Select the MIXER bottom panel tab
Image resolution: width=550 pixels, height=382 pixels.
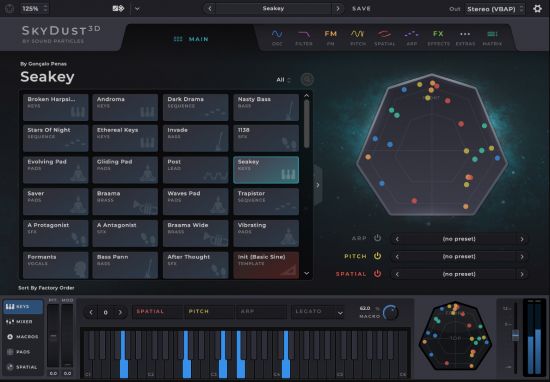coord(23,322)
